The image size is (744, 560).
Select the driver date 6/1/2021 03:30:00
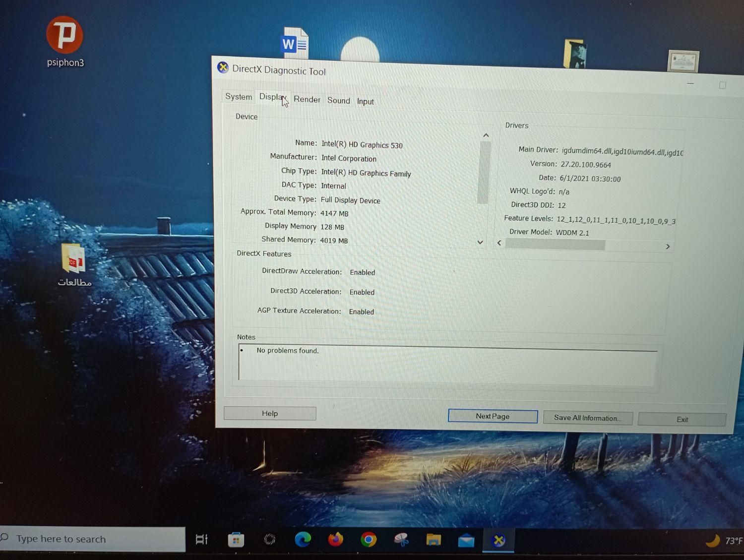tap(590, 179)
